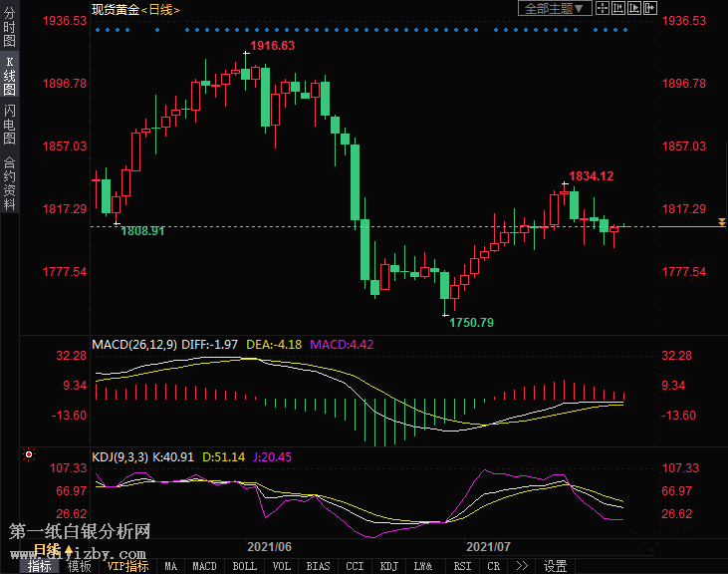Open the 全部主题 theme dropdown
Viewport: 728px width, 574px height.
tap(555, 9)
